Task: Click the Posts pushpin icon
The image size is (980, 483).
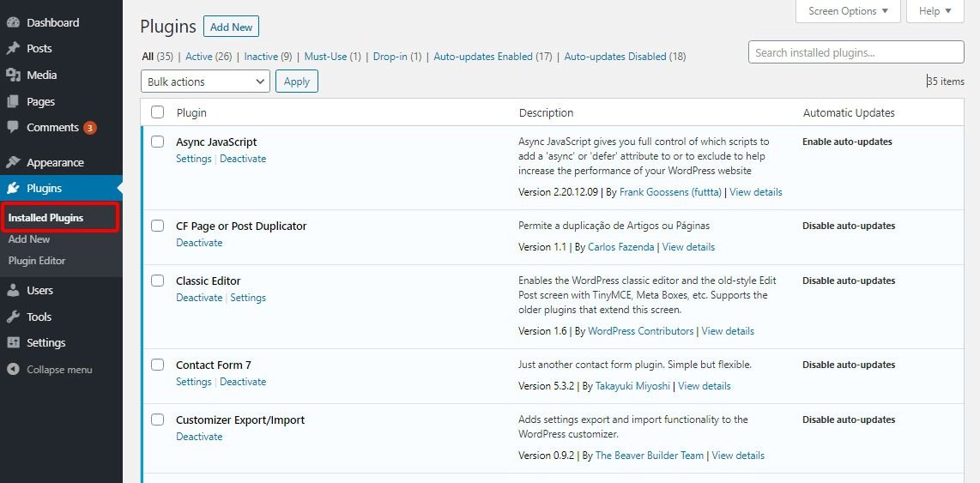Action: (13, 49)
